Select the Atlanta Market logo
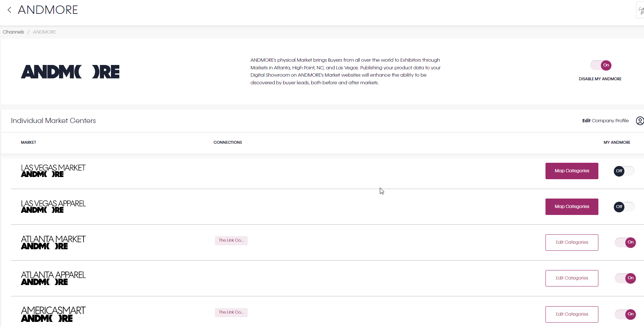 point(53,242)
